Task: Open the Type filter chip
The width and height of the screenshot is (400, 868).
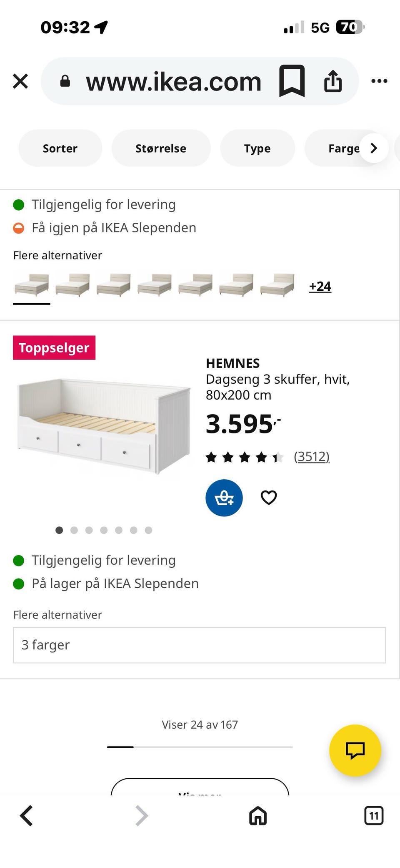Action: [x=257, y=148]
